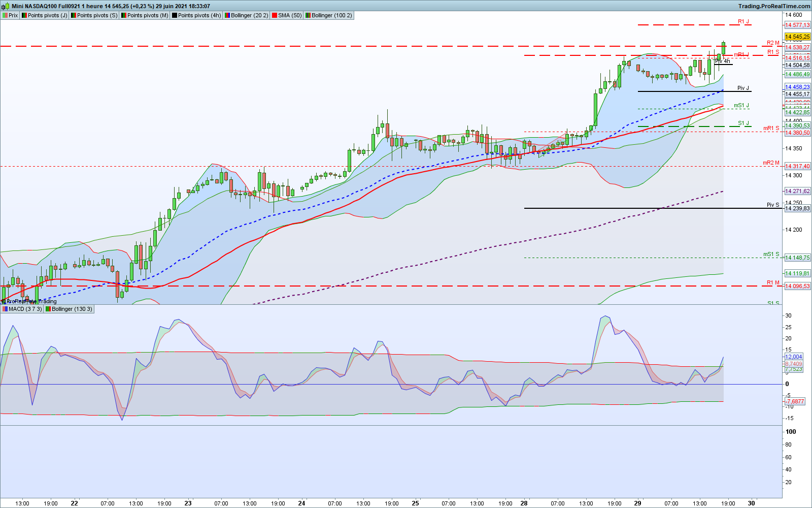Image resolution: width=812 pixels, height=508 pixels.
Task: Click the candlestick chart icon in the title bar
Action: pyautogui.click(x=6, y=6)
